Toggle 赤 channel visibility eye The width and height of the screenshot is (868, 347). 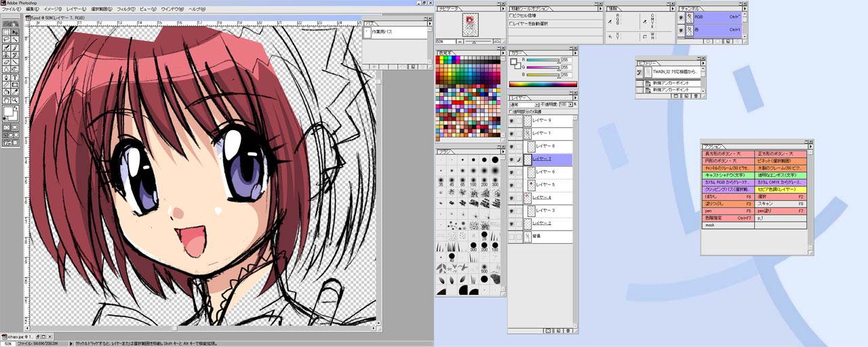[681, 30]
